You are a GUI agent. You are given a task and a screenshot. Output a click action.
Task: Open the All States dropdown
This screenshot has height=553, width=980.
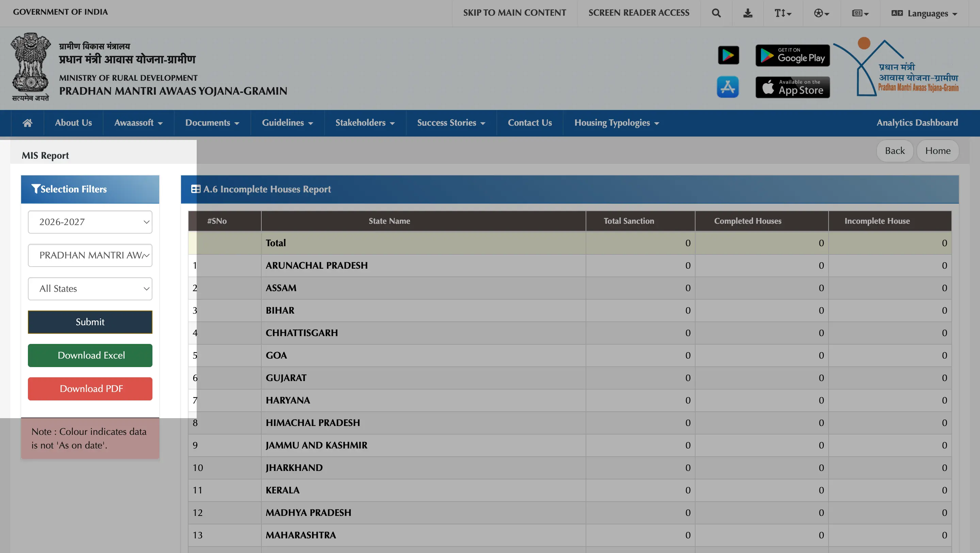90,289
